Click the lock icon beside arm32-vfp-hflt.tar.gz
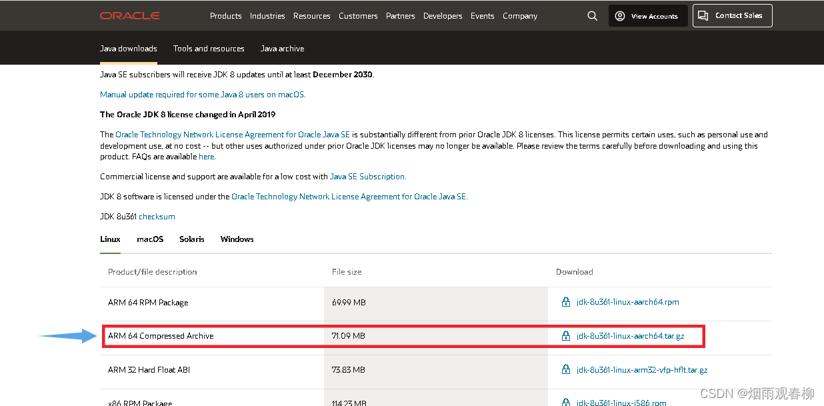This screenshot has width=824, height=406. pos(565,369)
